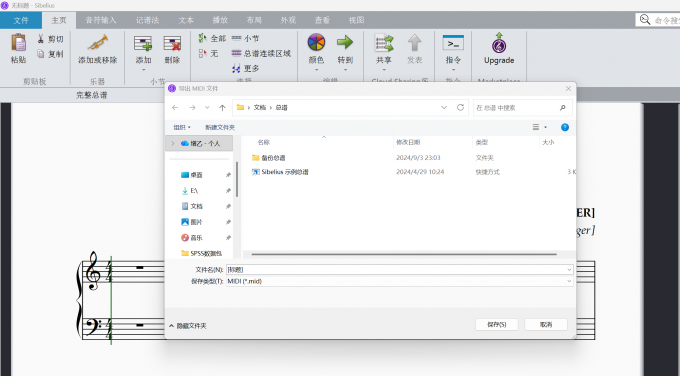
Task: Click the 共享 share icon
Action: tap(384, 43)
